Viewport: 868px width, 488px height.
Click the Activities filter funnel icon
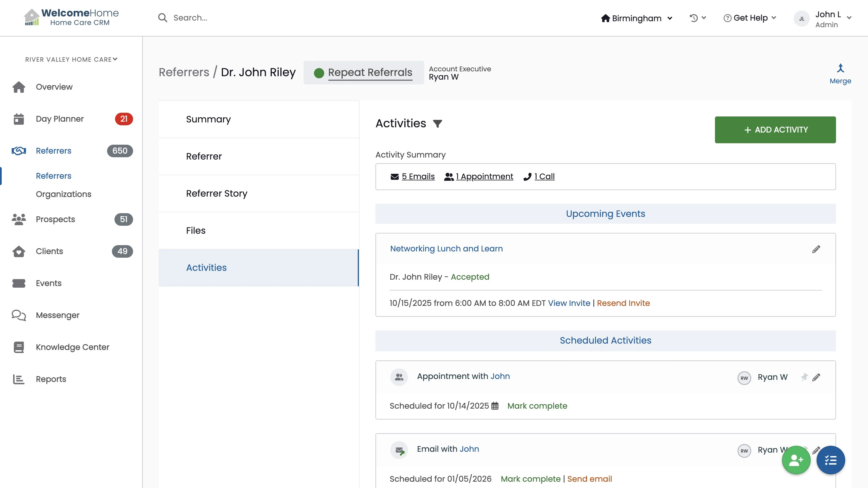(x=437, y=124)
